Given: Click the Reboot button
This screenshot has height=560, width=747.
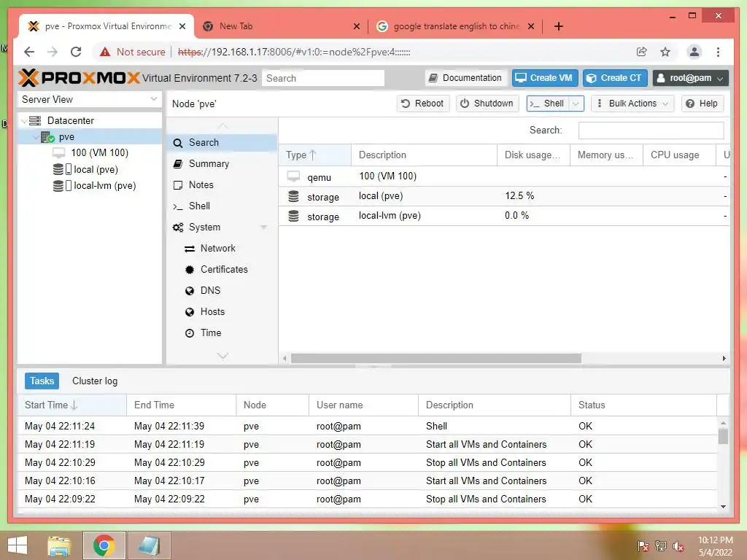Looking at the screenshot, I should 422,104.
